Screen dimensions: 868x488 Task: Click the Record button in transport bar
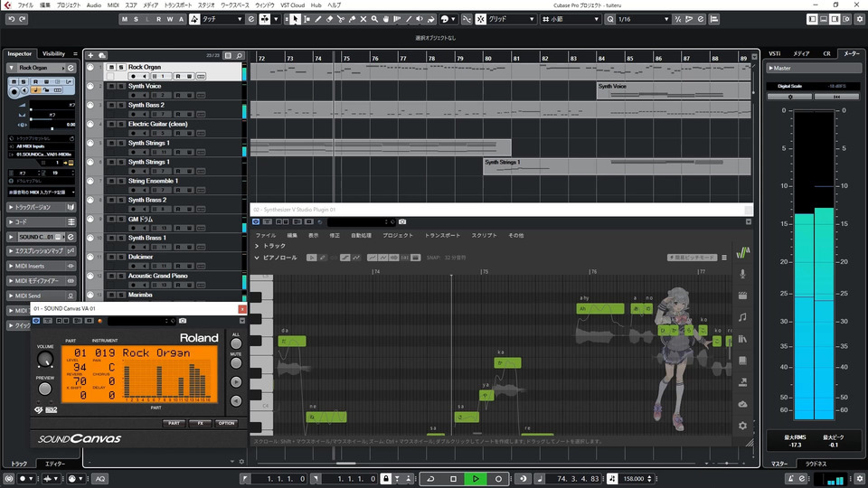[x=497, y=479]
